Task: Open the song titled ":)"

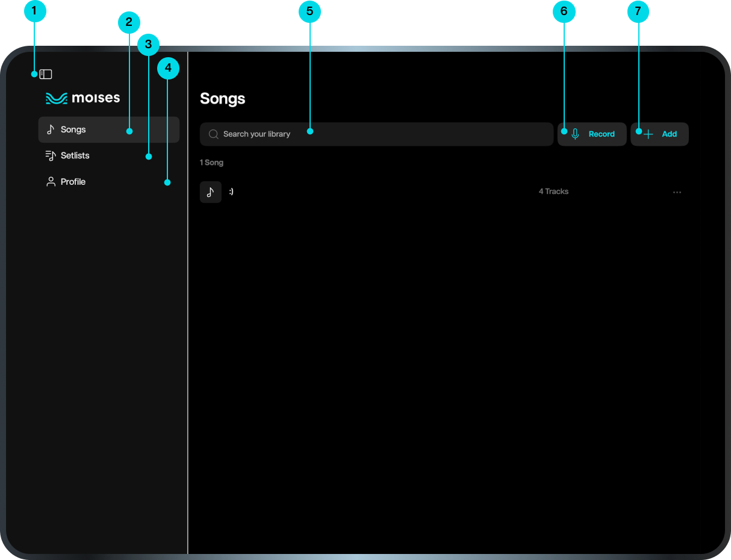Action: tap(231, 192)
